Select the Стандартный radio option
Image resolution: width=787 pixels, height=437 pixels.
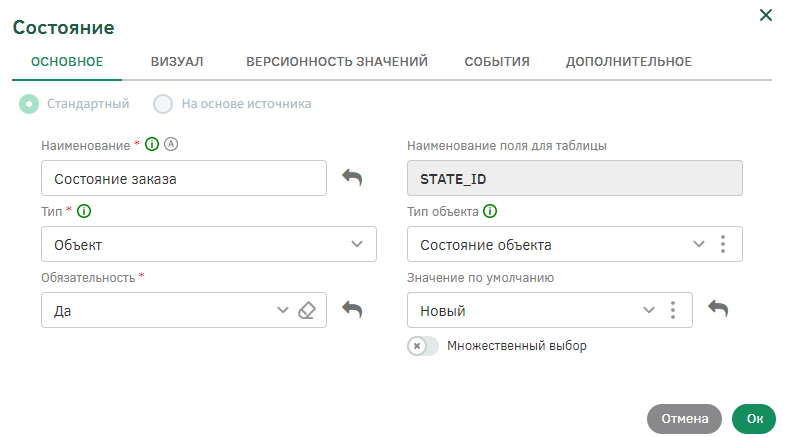(x=30, y=103)
